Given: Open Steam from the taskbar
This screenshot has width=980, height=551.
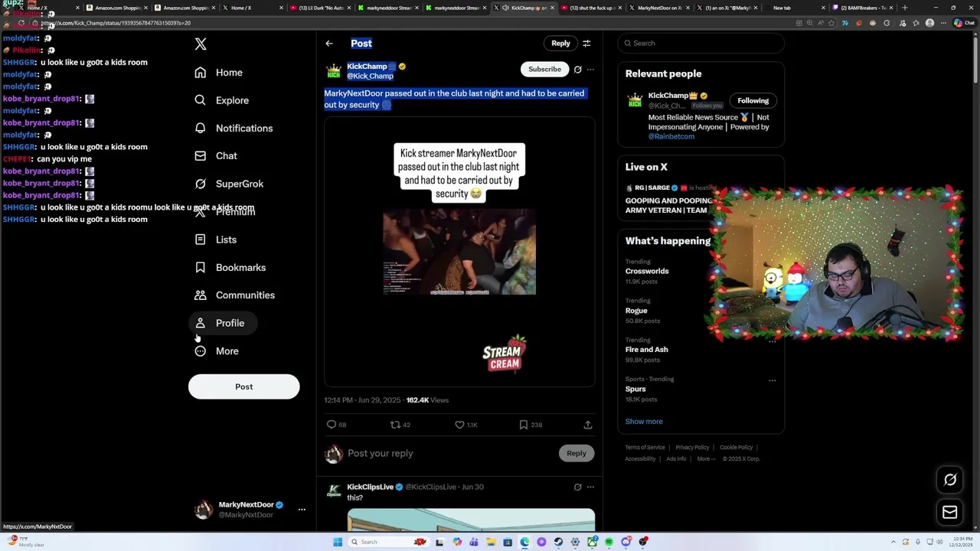Looking at the screenshot, I should coord(558,542).
